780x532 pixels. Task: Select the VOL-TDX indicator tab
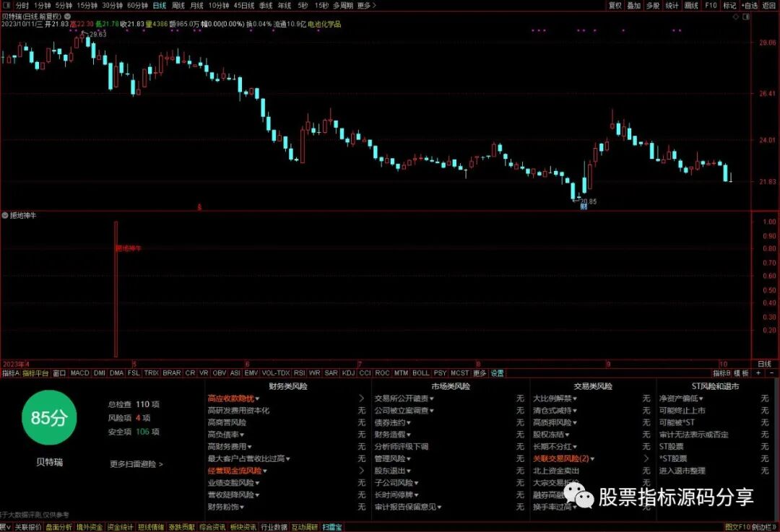click(276, 373)
